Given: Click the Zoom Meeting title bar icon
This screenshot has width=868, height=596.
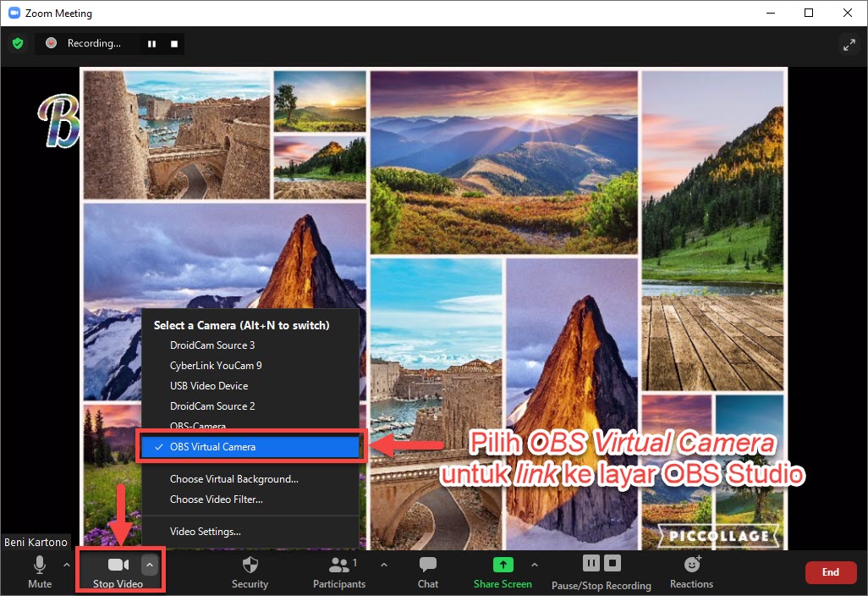Looking at the screenshot, I should coord(14,13).
